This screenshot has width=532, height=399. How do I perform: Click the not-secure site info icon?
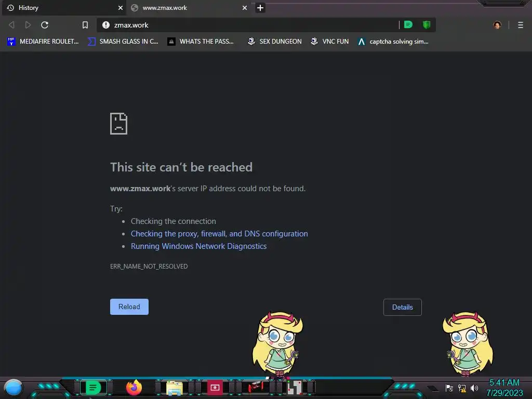tap(106, 25)
